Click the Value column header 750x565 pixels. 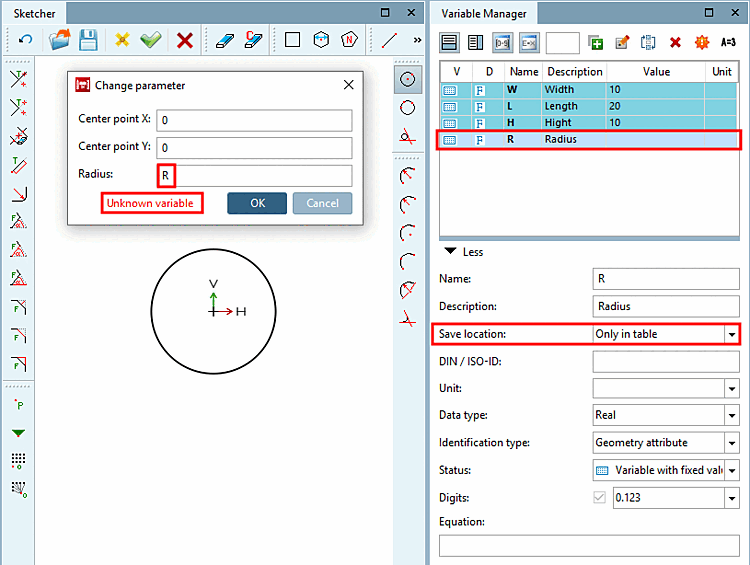click(656, 72)
